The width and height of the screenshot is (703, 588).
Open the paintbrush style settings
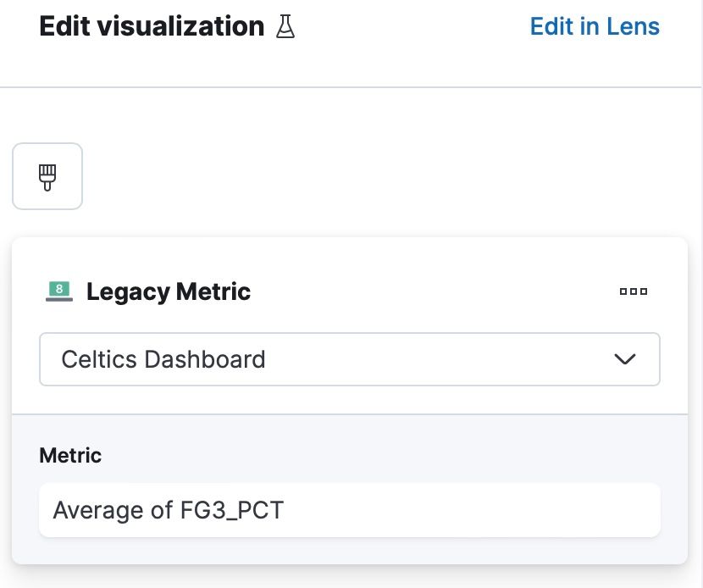click(x=47, y=176)
